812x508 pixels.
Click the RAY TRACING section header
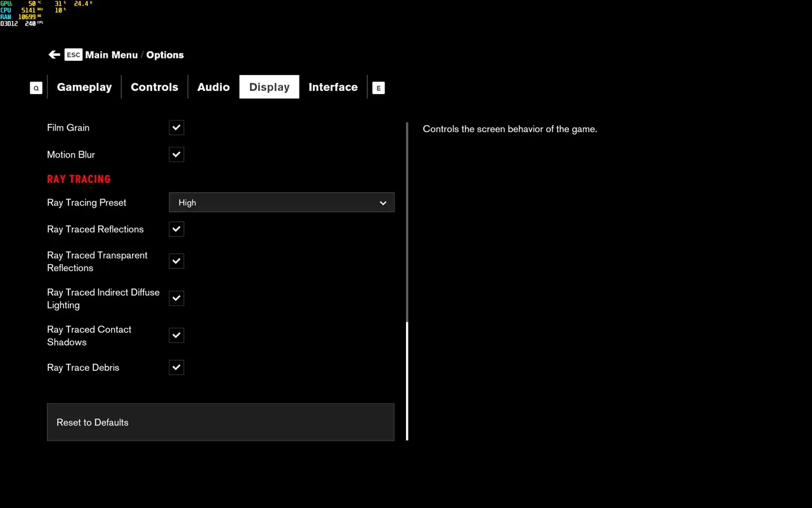[79, 179]
